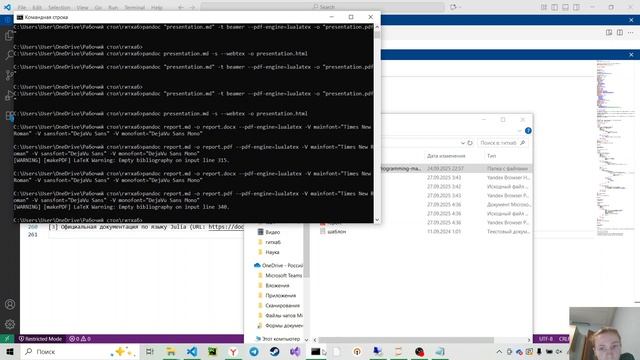Click the blue help icon in Explorer
Screen dimensions: 640x360
coord(528,131)
